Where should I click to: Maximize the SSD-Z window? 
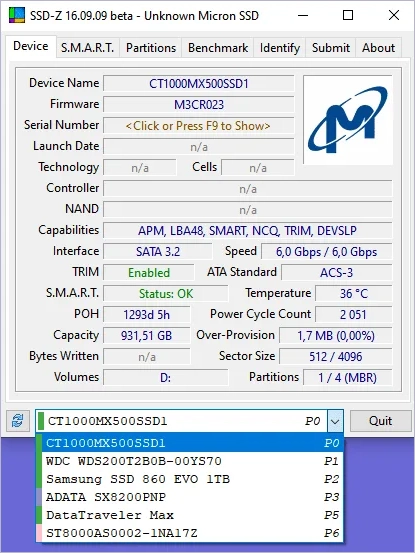pyautogui.click(x=348, y=16)
